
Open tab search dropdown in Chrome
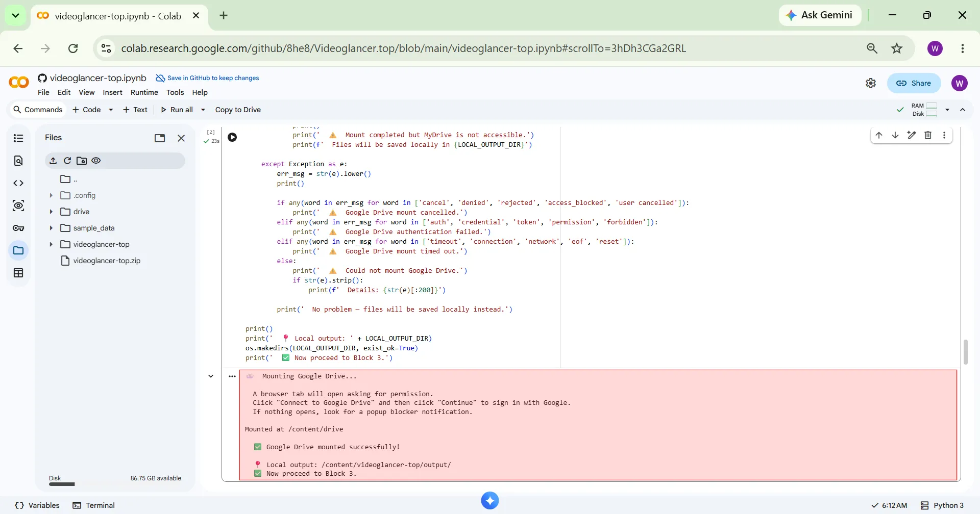[x=15, y=15]
